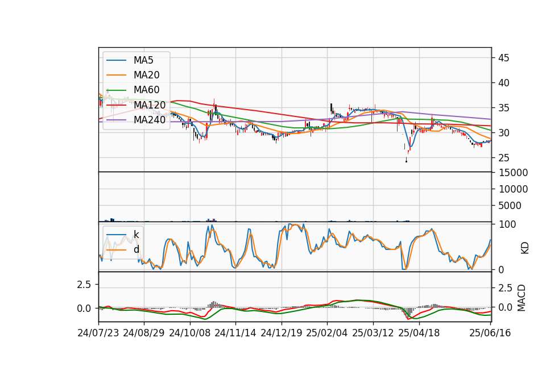This screenshot has height=392, width=546.
Task: Click the right 2.5 MACD axis tick
Action: click(505, 288)
